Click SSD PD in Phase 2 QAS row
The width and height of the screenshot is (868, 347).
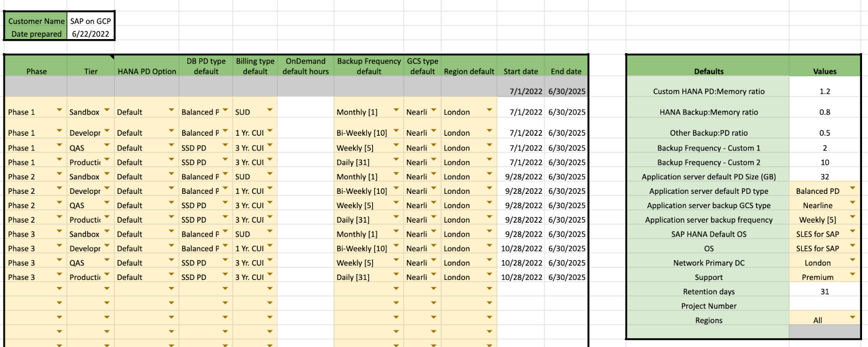[x=194, y=206]
